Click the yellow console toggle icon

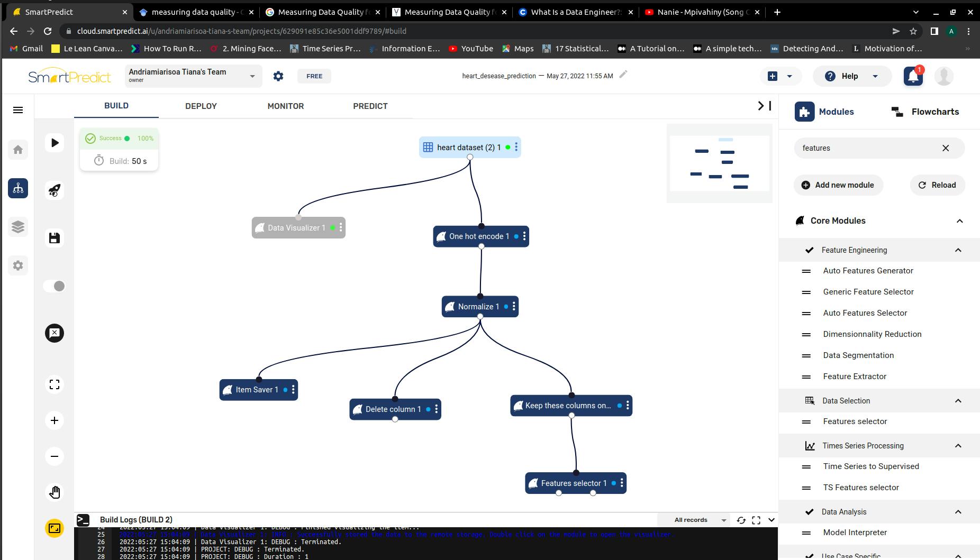55,528
